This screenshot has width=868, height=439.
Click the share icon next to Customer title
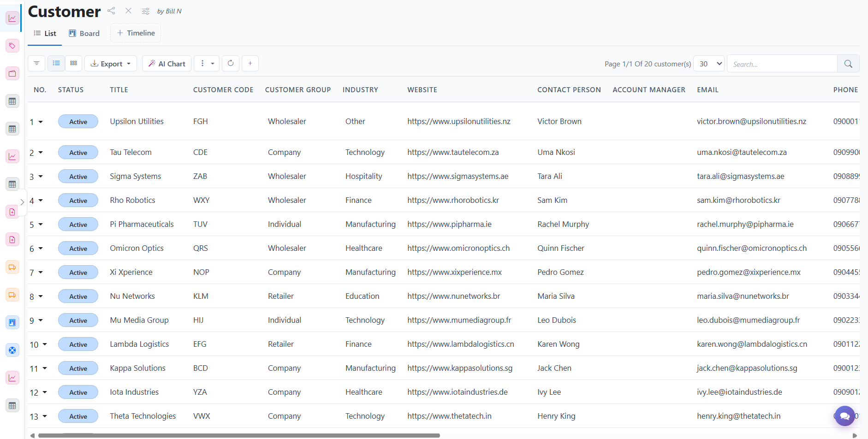pos(111,11)
